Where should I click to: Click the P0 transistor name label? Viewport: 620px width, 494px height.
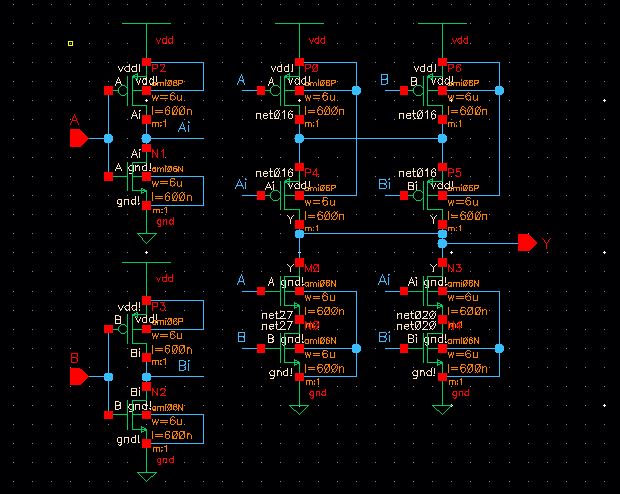312,68
